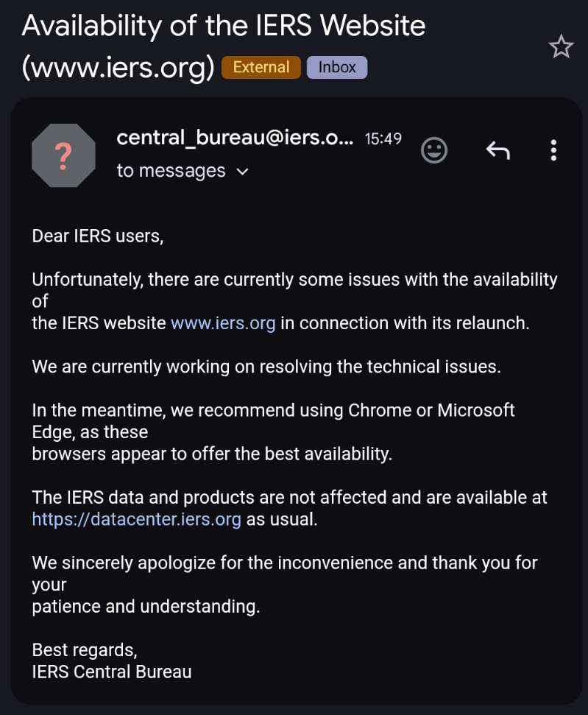Click the 'We sincerely apologize' paragraph
This screenshot has width=588, height=715.
285,585
